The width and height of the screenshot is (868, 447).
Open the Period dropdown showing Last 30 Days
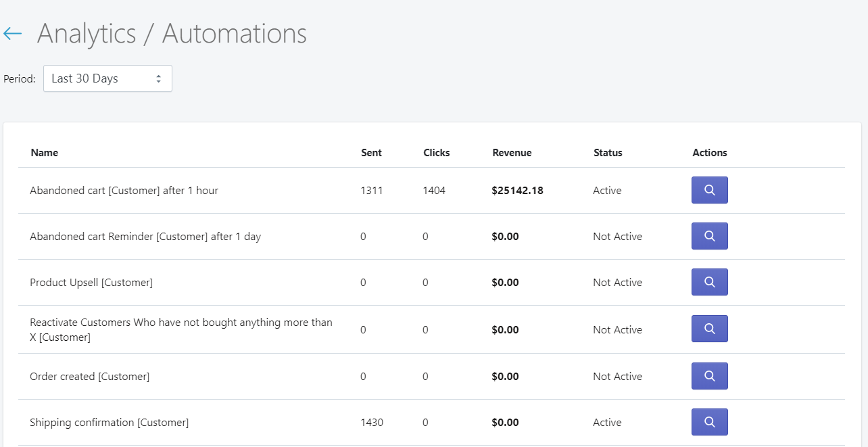point(107,78)
